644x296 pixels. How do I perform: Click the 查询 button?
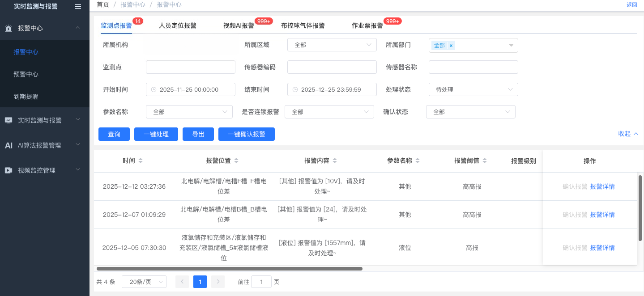(x=114, y=134)
